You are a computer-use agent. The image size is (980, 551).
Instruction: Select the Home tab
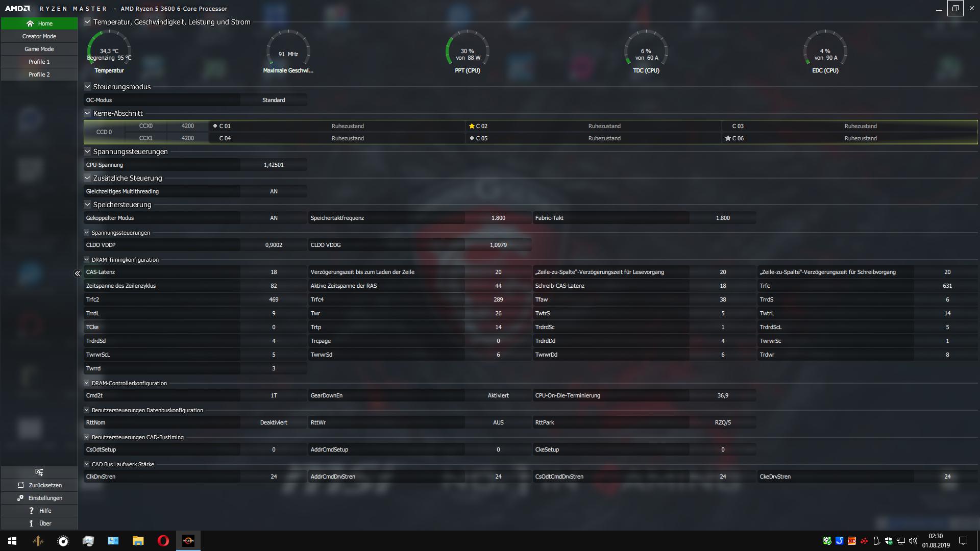tap(39, 23)
